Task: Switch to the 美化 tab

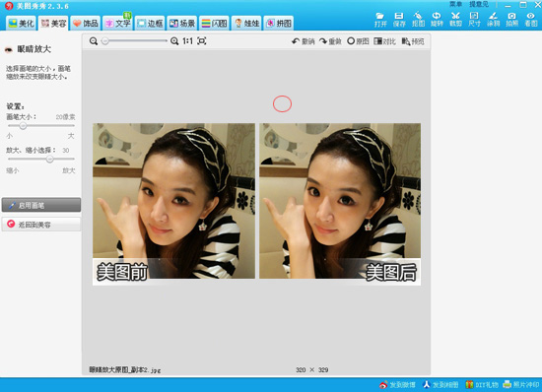Action: [x=21, y=23]
